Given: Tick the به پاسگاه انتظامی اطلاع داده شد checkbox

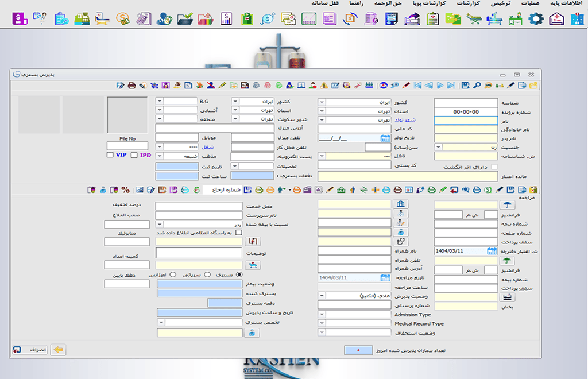Looking at the screenshot, I should [x=238, y=233].
